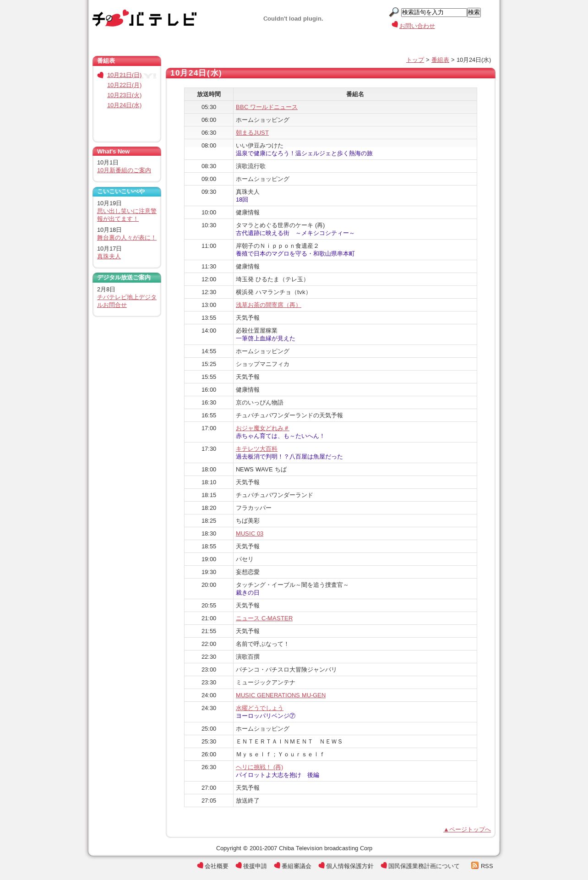Click heart icon next to 国民保護業務計画について
The width and height of the screenshot is (588, 880).
(384, 865)
